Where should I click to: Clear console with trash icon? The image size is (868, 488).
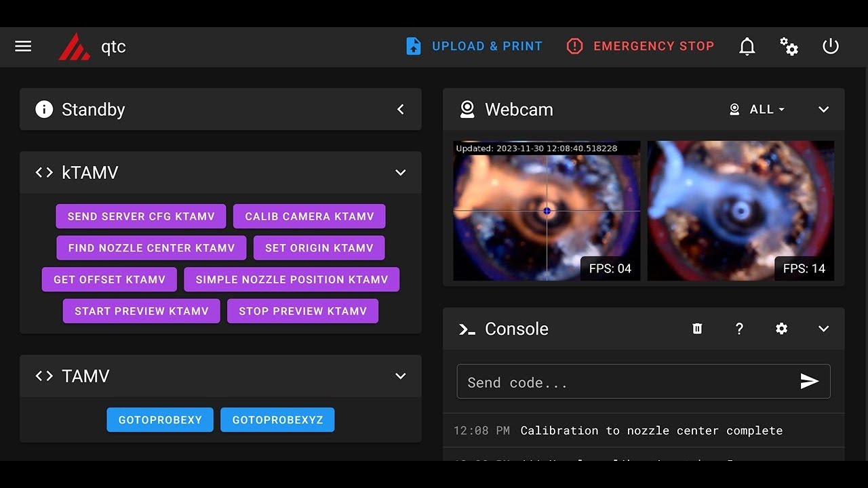click(697, 329)
